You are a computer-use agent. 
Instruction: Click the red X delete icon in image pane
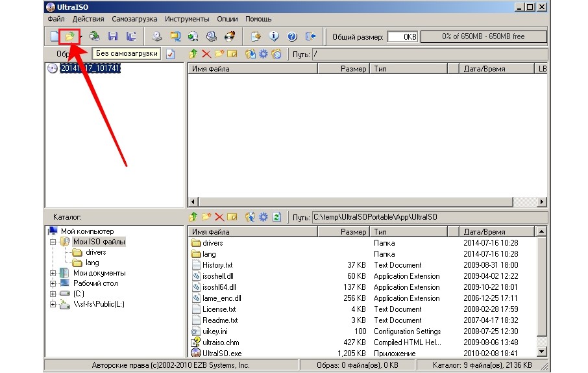(206, 54)
